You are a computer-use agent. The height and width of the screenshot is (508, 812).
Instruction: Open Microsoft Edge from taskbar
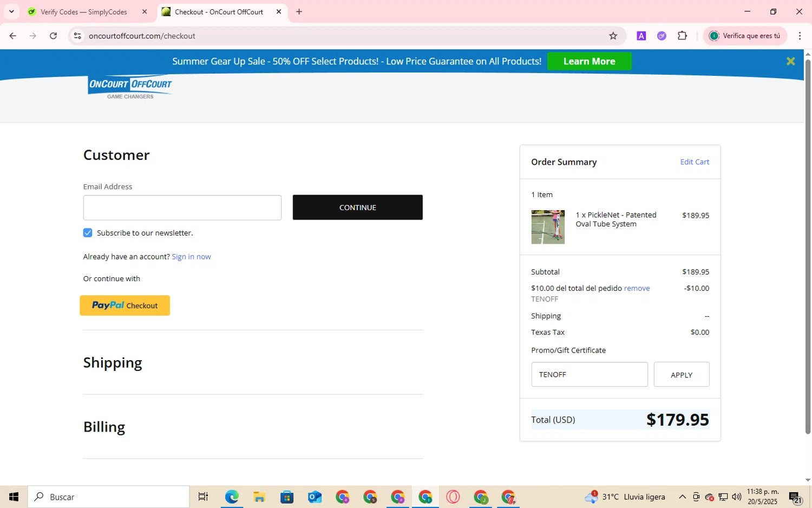click(232, 497)
